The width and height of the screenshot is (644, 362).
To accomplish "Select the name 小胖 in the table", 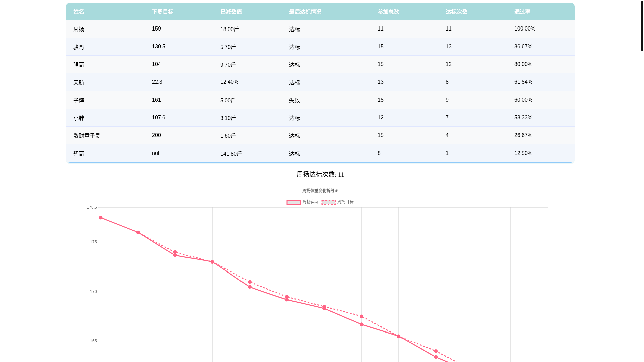I will pyautogui.click(x=79, y=118).
